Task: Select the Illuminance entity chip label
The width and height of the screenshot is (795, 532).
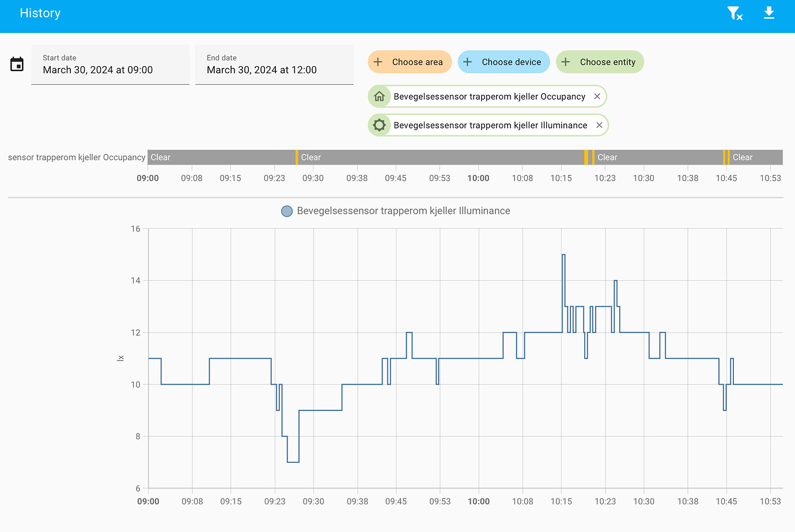Action: click(490, 125)
